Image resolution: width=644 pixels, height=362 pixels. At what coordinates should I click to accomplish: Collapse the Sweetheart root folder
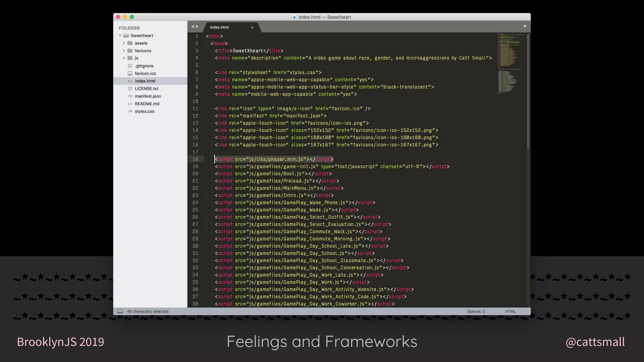pyautogui.click(x=120, y=36)
